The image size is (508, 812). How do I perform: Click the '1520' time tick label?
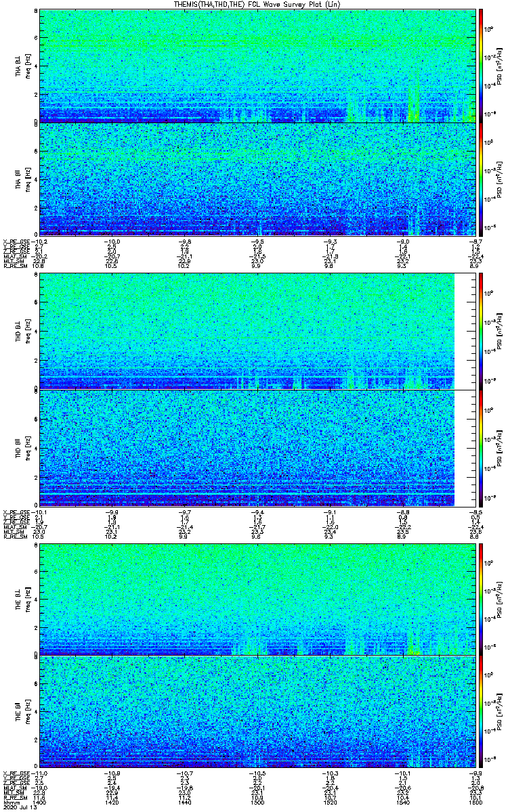click(x=330, y=803)
